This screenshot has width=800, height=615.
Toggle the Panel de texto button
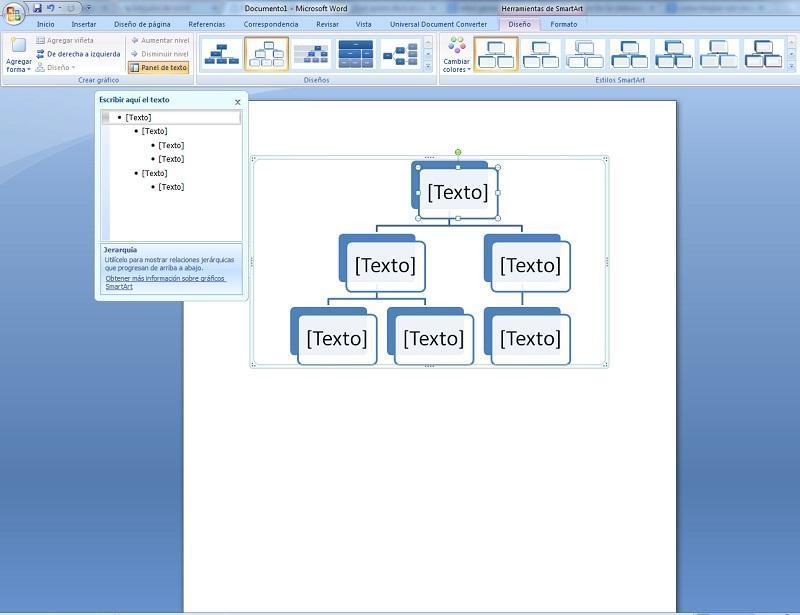(x=159, y=68)
